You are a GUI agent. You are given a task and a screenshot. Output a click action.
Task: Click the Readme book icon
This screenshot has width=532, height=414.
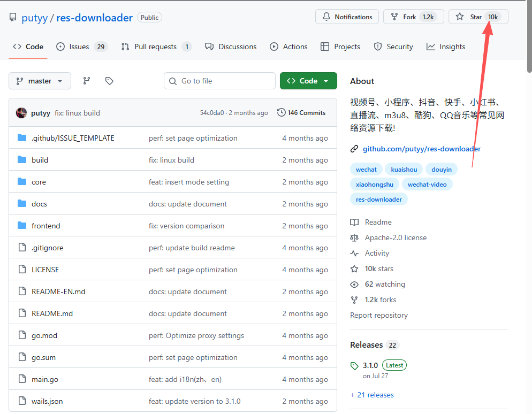354,222
